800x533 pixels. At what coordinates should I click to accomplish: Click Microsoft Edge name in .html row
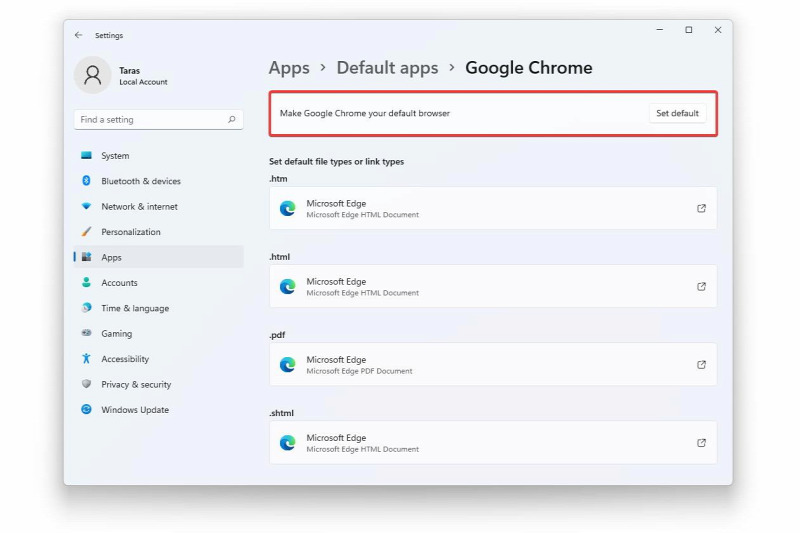pos(336,281)
